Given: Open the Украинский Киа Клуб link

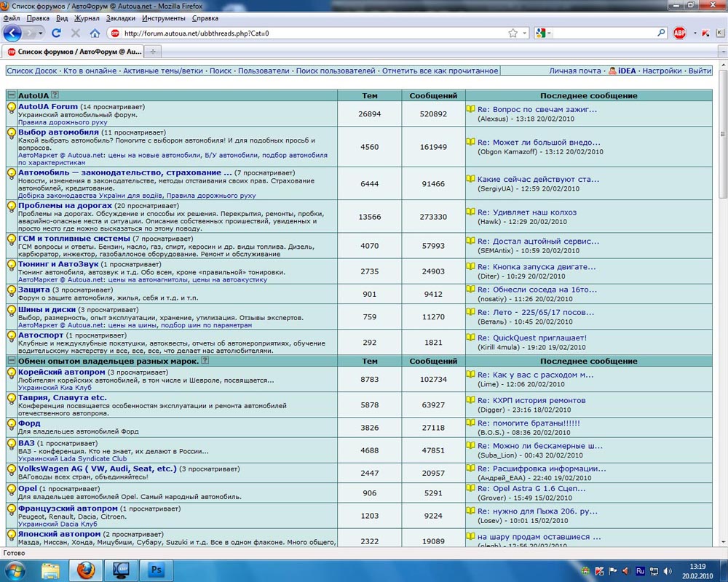Looking at the screenshot, I should 55,388.
